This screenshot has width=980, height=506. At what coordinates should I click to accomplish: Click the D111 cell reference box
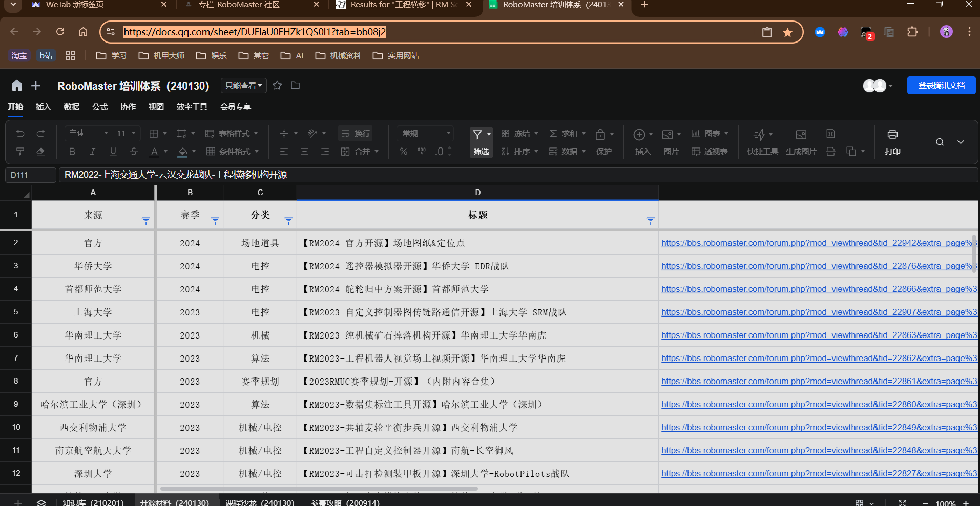click(x=30, y=175)
